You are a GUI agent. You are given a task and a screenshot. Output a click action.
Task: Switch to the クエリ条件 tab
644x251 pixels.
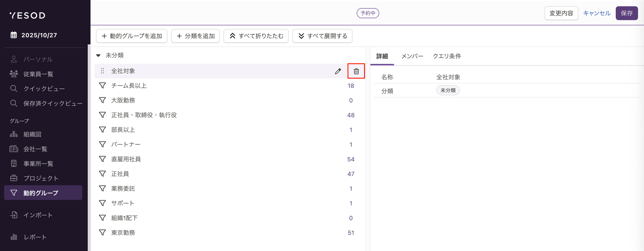tap(447, 56)
